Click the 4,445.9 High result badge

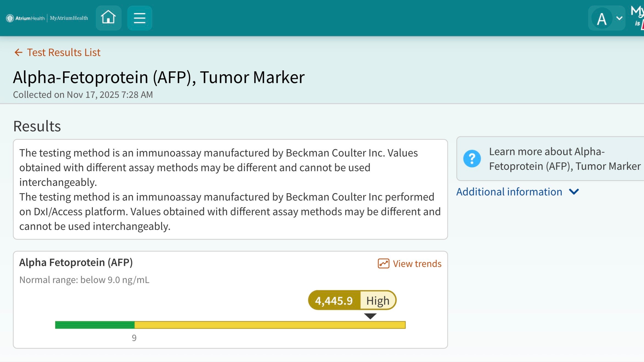352,300
